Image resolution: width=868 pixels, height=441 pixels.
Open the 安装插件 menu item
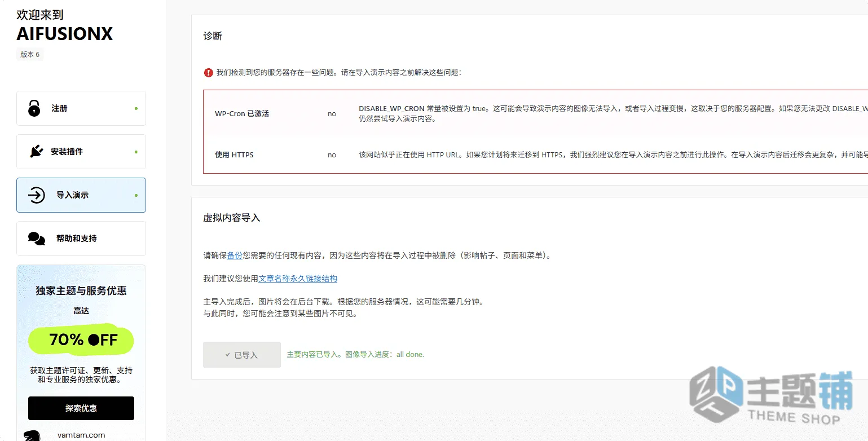pyautogui.click(x=81, y=152)
